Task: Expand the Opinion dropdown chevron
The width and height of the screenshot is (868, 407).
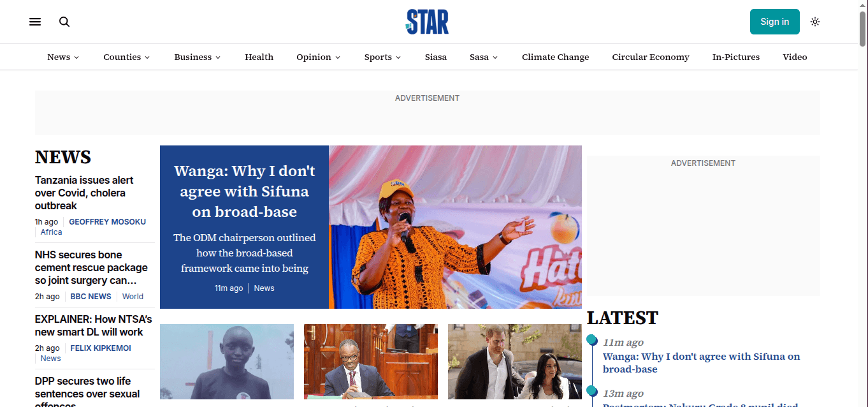Action: click(x=338, y=57)
